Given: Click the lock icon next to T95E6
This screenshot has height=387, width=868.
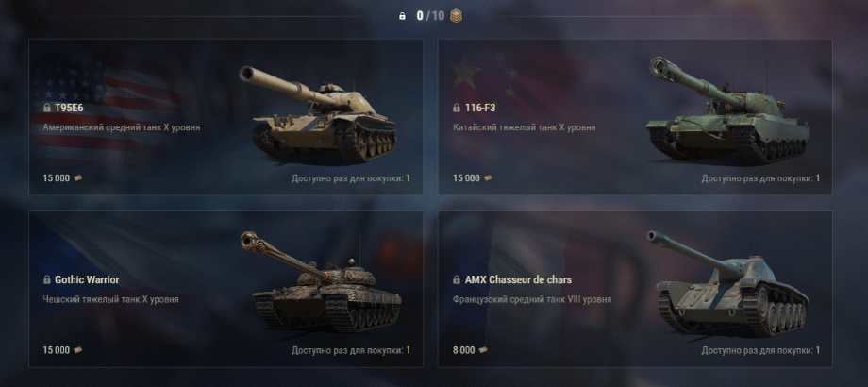Looking at the screenshot, I should coord(47,108).
